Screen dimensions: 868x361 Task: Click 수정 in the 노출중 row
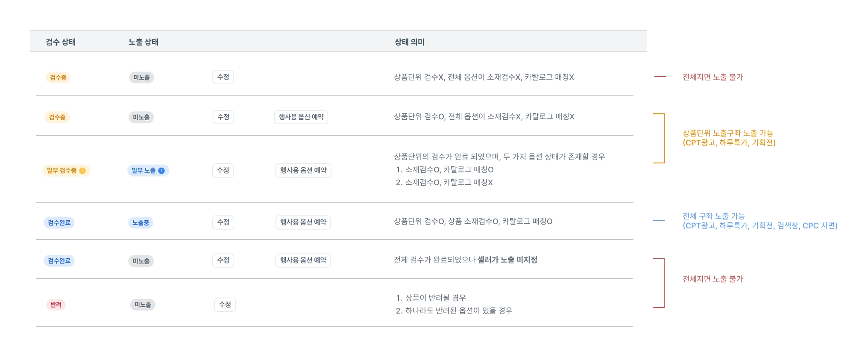[x=223, y=222]
